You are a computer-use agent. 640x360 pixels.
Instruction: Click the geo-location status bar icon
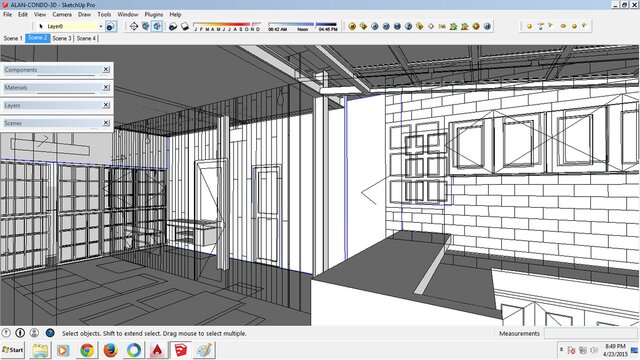point(6,333)
